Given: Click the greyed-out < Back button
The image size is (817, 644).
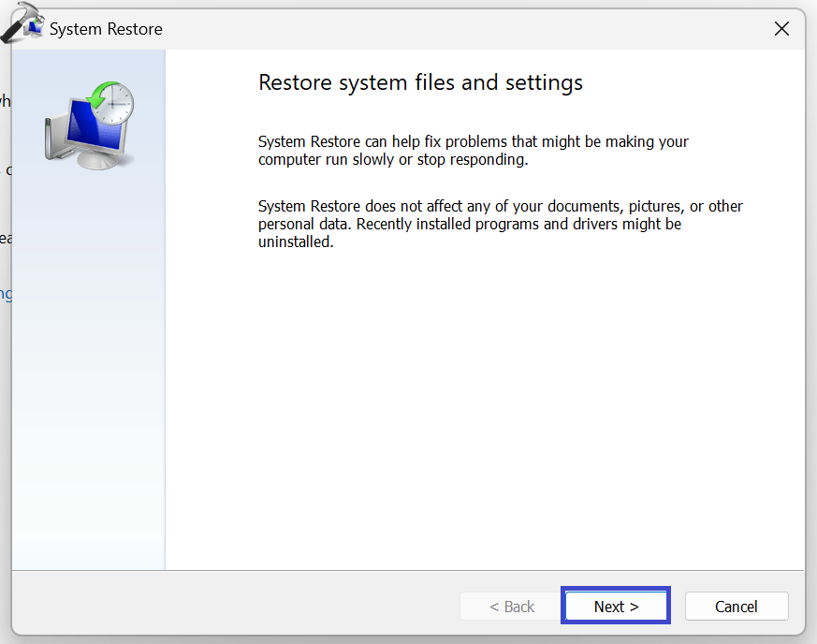Looking at the screenshot, I should [x=512, y=607].
